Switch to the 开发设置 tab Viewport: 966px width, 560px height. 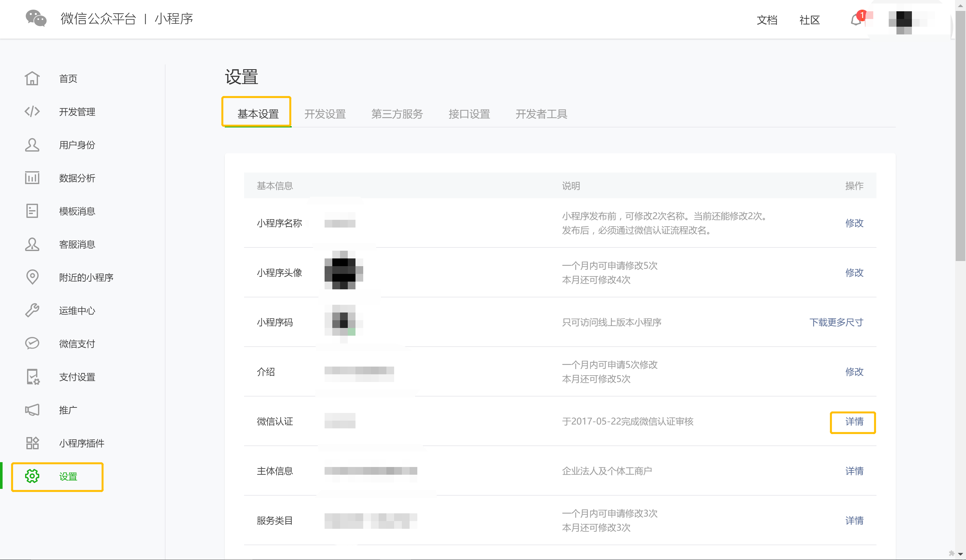[325, 114]
